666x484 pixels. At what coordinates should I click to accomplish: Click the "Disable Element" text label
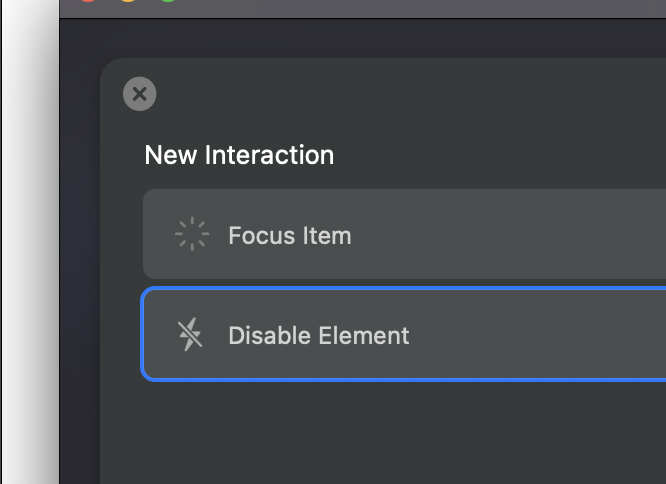318,336
